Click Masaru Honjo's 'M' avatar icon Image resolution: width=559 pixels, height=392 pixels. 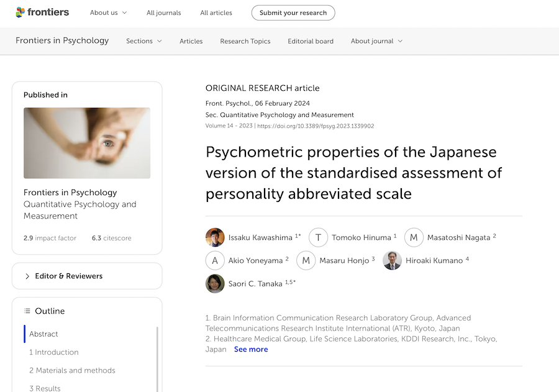pos(306,260)
